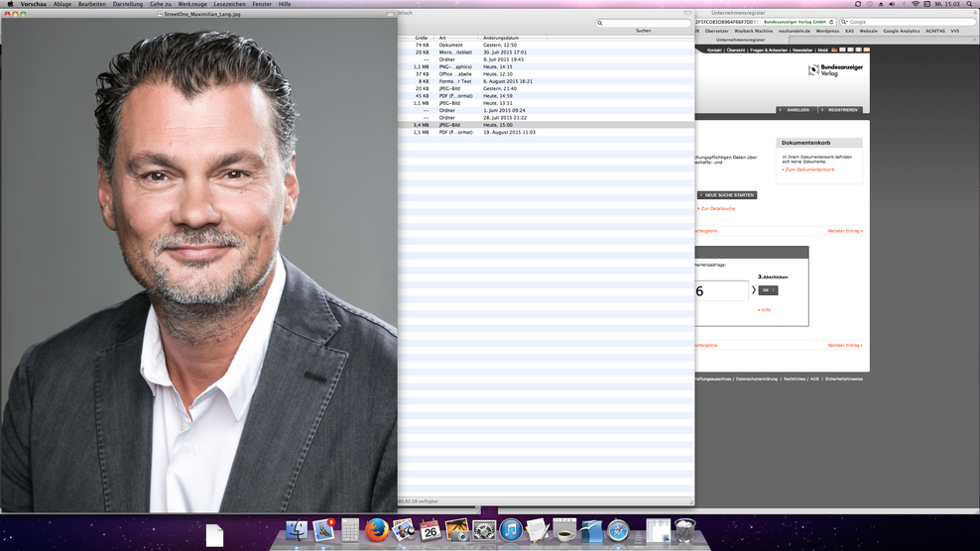This screenshot has width=980, height=551.
Task: Click the Wi-Fi status icon
Action: [x=916, y=4]
